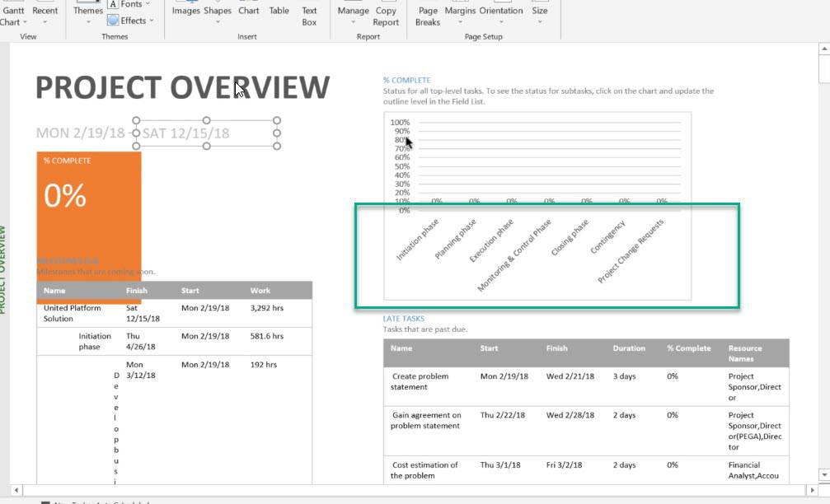
Task: Select the % complete bar chart area
Action: point(537,206)
